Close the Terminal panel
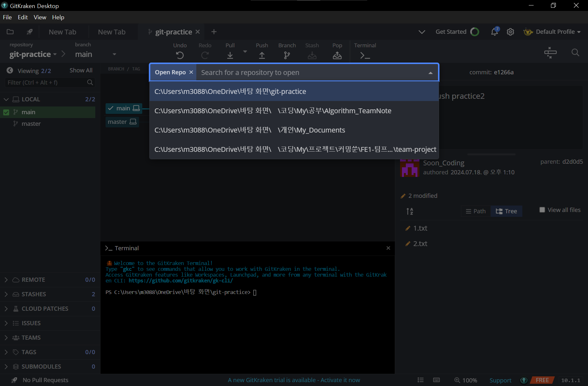588x386 pixels. click(x=388, y=248)
